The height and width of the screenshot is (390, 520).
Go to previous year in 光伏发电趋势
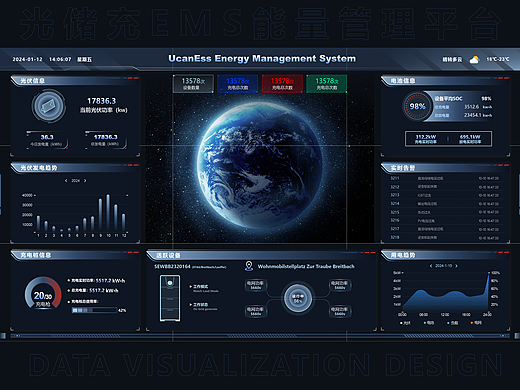click(x=66, y=180)
